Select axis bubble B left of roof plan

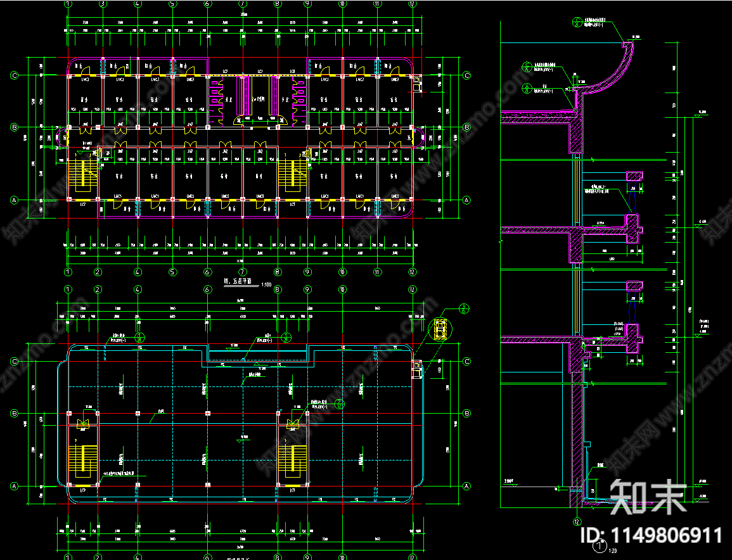(x=15, y=414)
